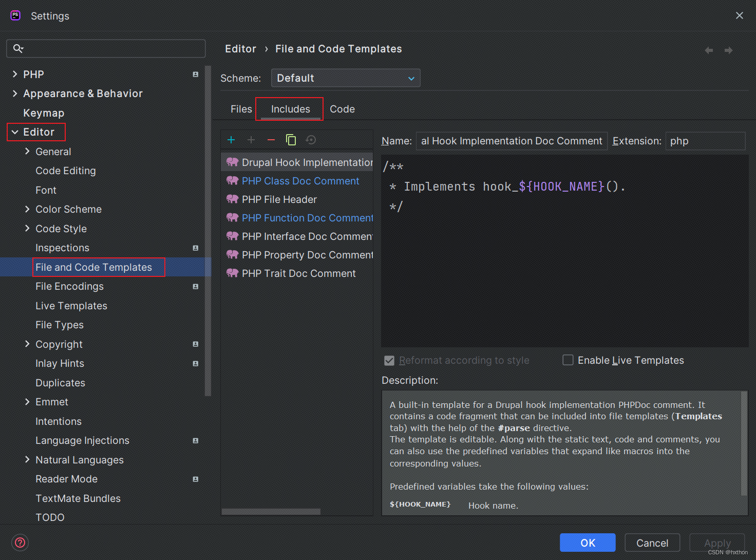Expand Appearance & Behavior node
This screenshot has width=756, height=560.
click(15, 94)
